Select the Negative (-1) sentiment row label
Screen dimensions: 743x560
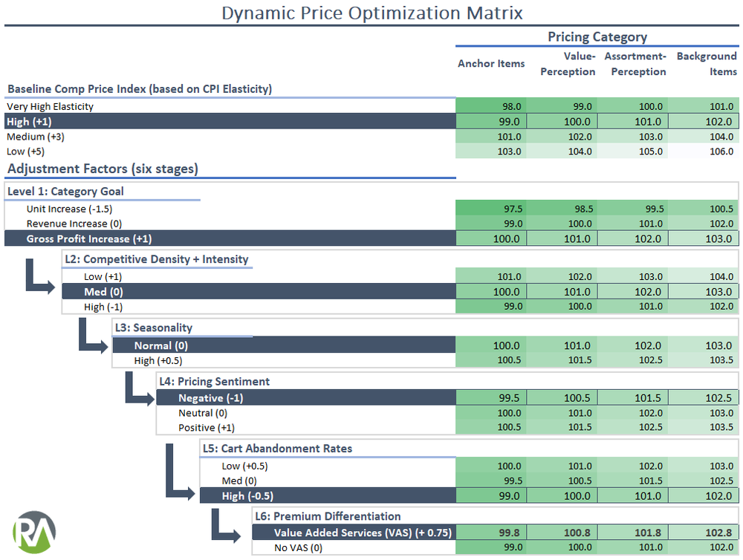click(x=211, y=398)
